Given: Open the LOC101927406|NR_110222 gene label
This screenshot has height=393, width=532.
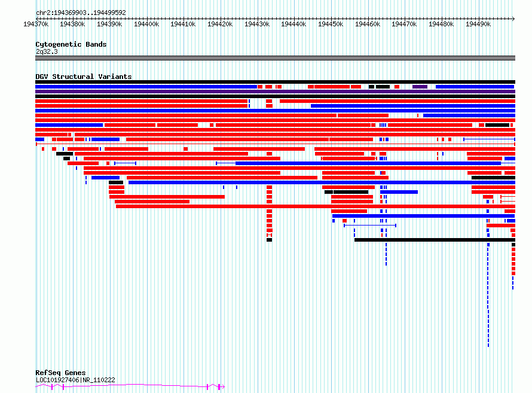Looking at the screenshot, I should click(x=75, y=380).
